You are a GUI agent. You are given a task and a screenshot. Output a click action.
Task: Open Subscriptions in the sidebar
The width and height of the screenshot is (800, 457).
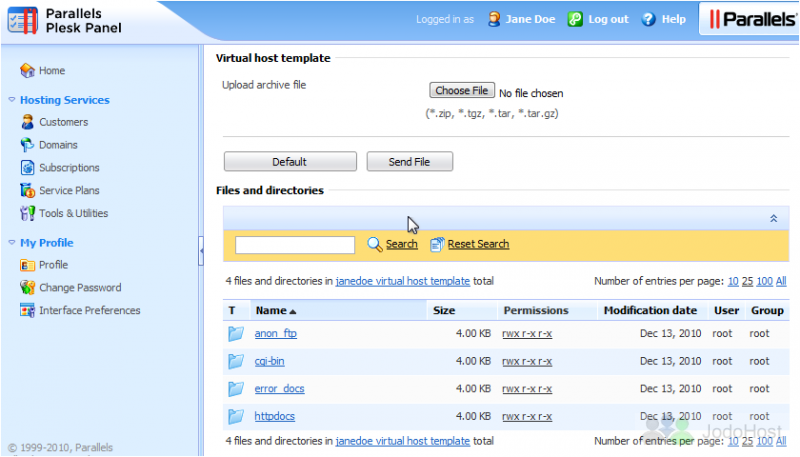tap(69, 167)
